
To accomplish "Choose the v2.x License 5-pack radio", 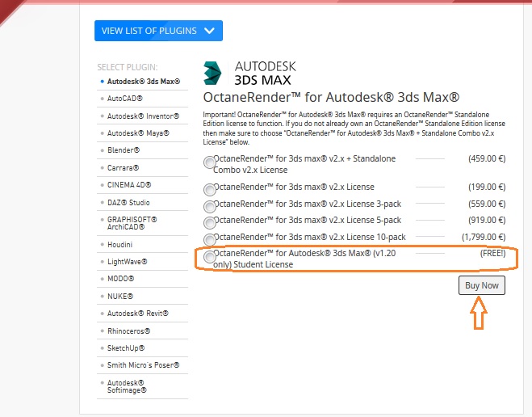I will (x=210, y=223).
